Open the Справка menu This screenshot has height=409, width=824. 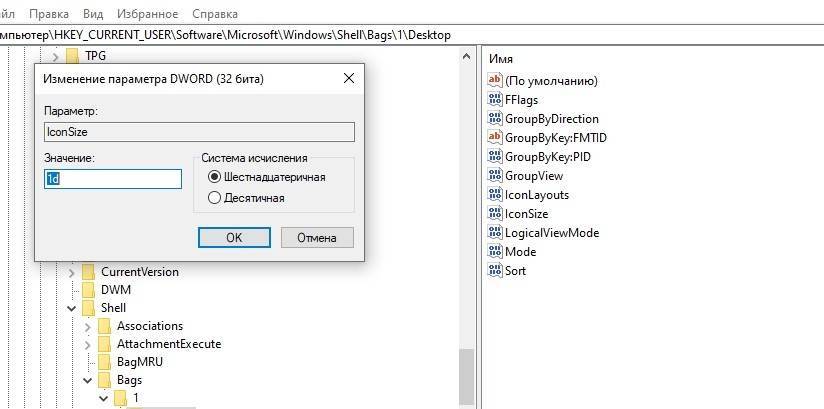click(215, 14)
